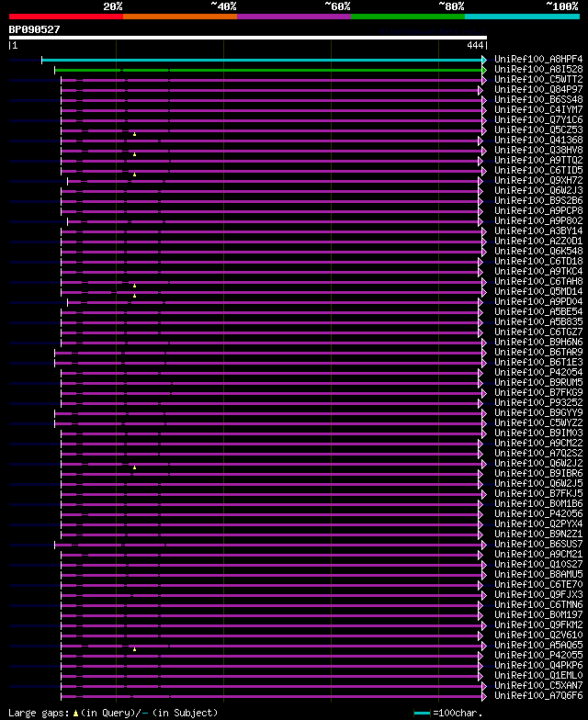Viewport: 588px width, 720px height.
Task: Click the yellow query gap marker under A5AQ65 bar
Action: (x=134, y=649)
